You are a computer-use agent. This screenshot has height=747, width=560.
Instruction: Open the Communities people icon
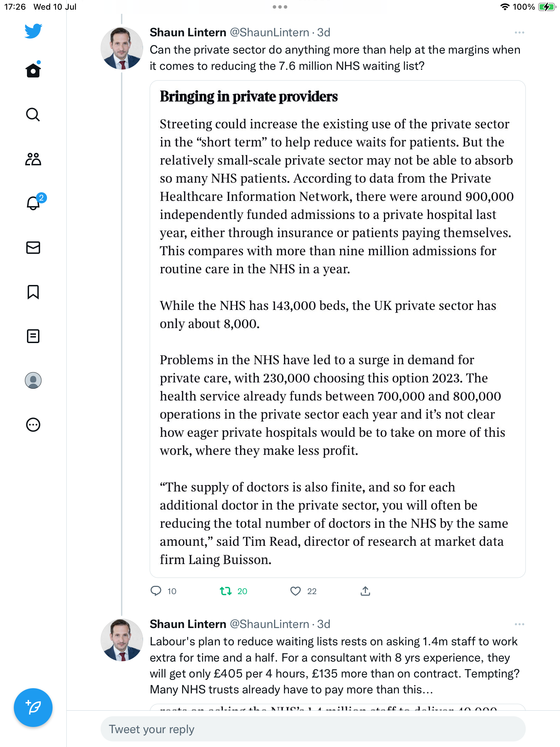click(x=33, y=159)
